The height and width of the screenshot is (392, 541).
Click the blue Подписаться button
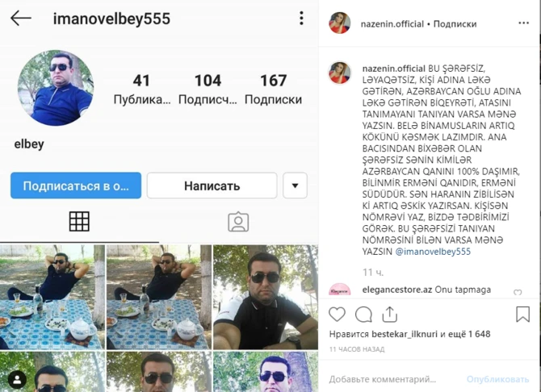[x=76, y=186]
